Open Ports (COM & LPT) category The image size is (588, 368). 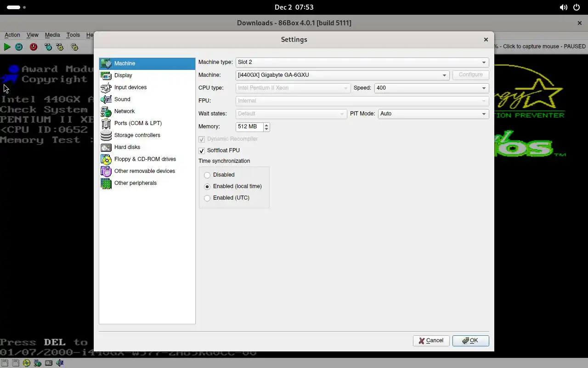click(147, 123)
